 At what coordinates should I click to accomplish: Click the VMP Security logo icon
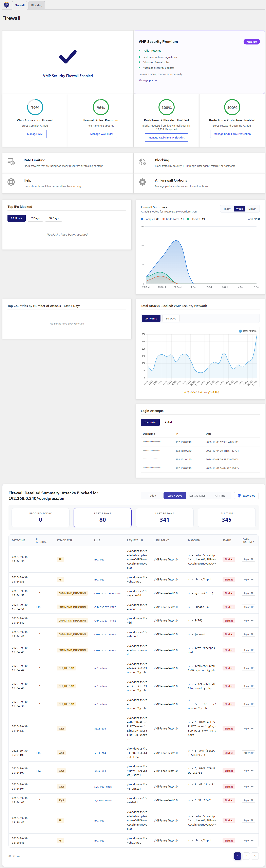(6, 5)
